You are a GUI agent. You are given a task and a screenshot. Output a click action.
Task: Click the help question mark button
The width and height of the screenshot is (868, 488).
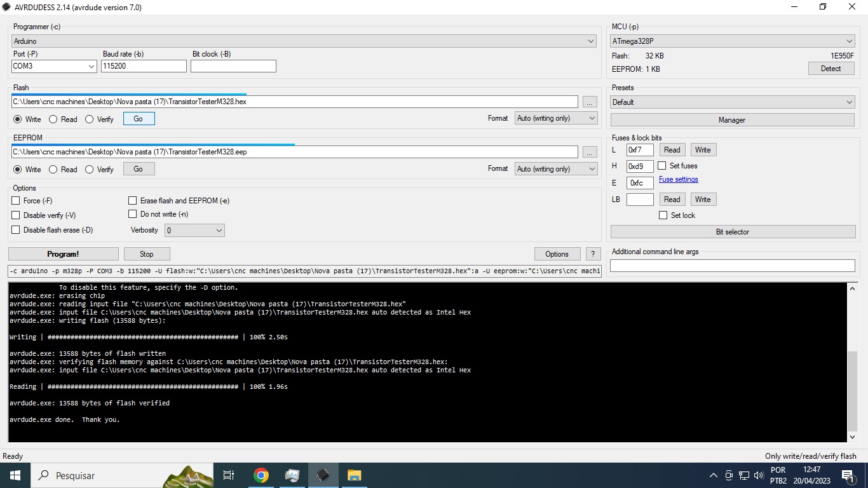click(x=593, y=254)
